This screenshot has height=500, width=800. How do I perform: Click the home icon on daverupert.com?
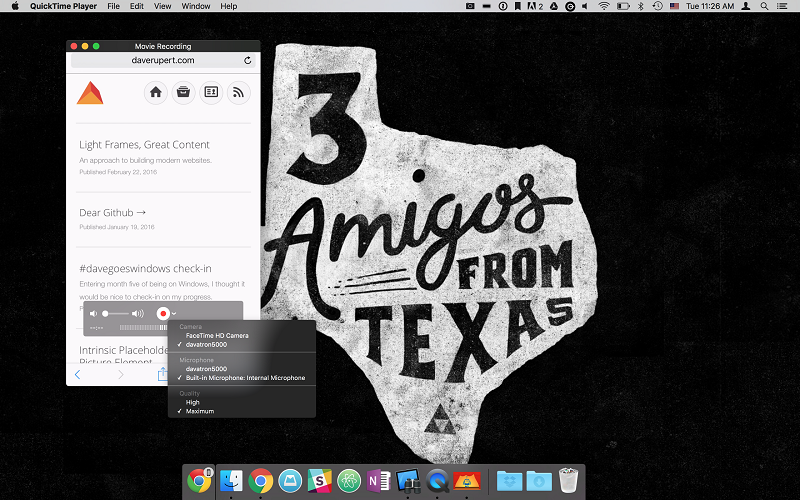click(155, 93)
